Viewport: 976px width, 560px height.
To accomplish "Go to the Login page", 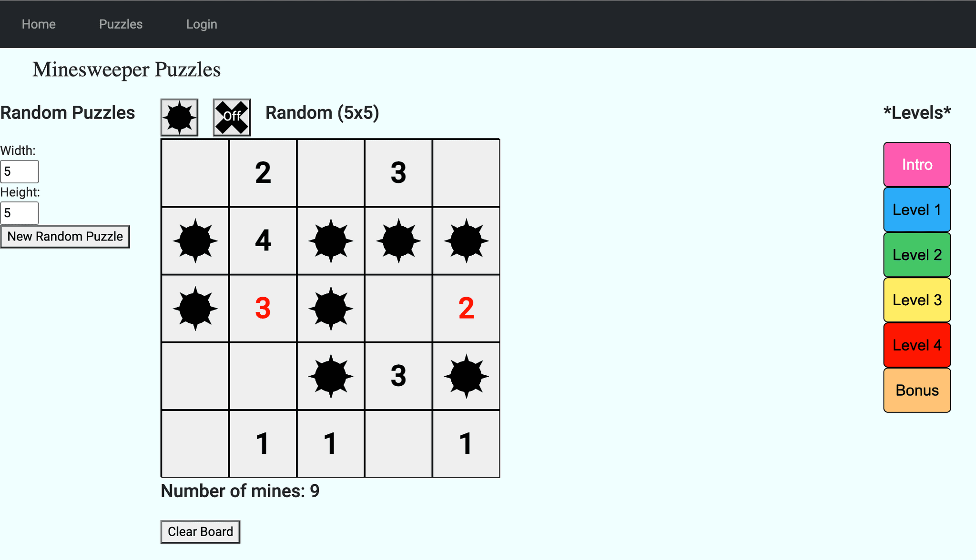I will (202, 24).
